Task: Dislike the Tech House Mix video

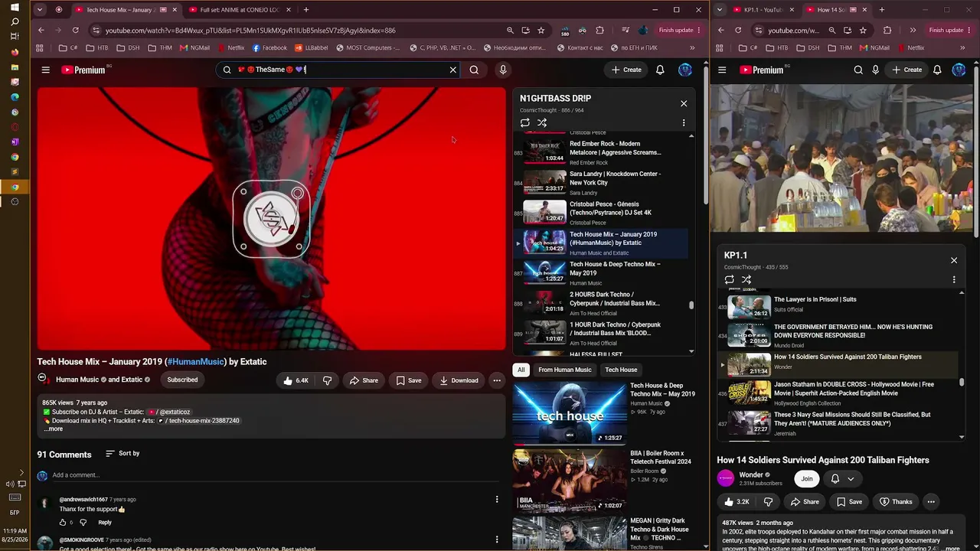Action: (327, 380)
